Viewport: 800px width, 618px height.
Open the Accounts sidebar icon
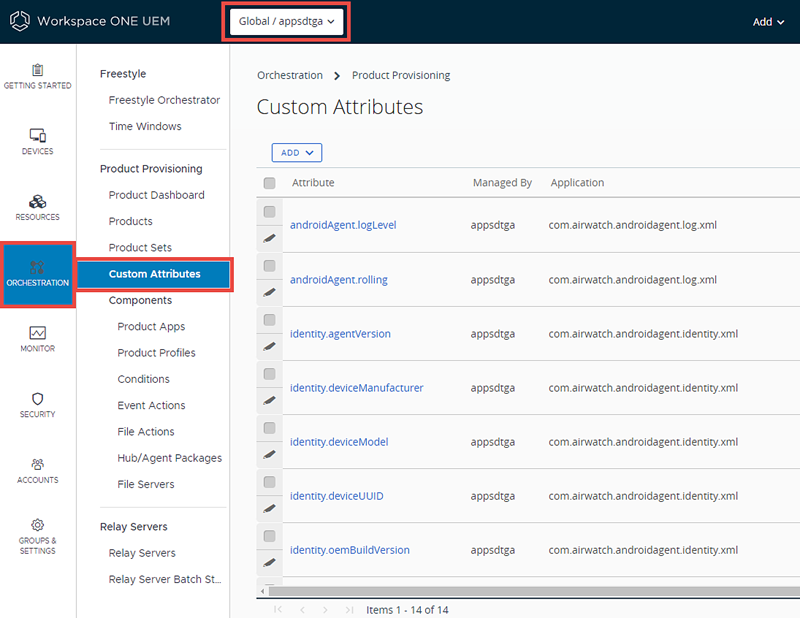[x=38, y=464]
